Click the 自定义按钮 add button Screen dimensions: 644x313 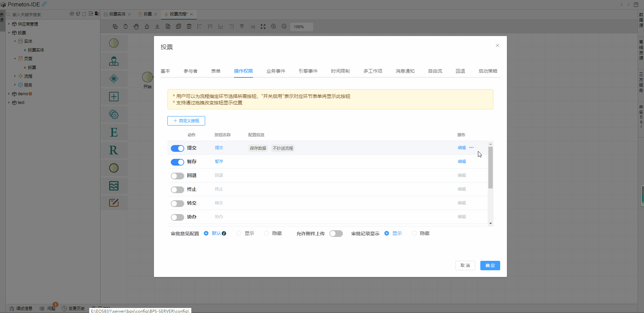pos(186,121)
